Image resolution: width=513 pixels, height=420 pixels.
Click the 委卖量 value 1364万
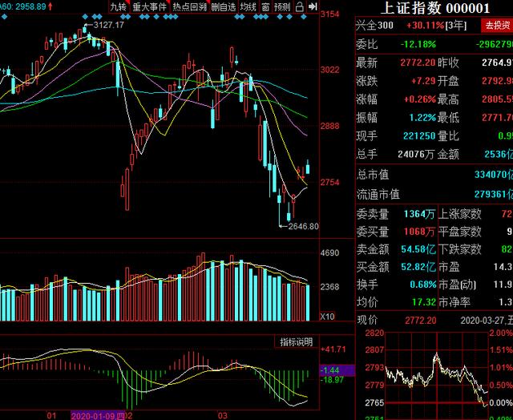click(x=419, y=214)
